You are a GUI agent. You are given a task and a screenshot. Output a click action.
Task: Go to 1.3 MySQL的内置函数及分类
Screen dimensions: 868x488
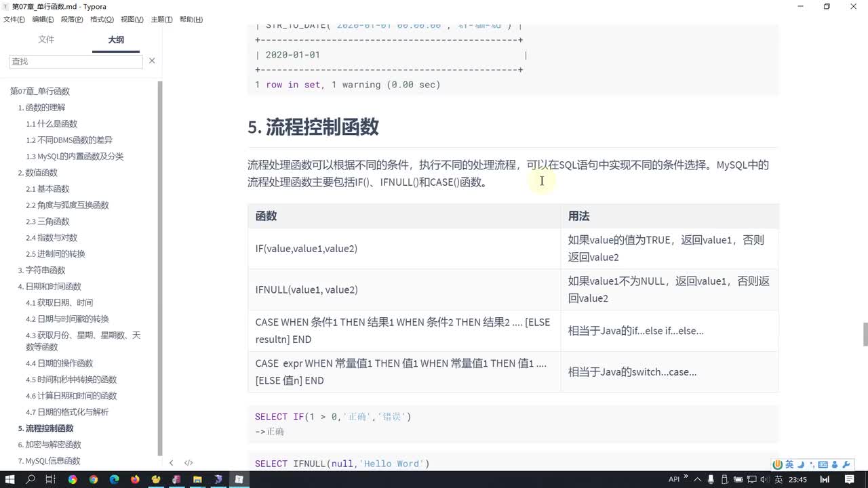(x=75, y=156)
